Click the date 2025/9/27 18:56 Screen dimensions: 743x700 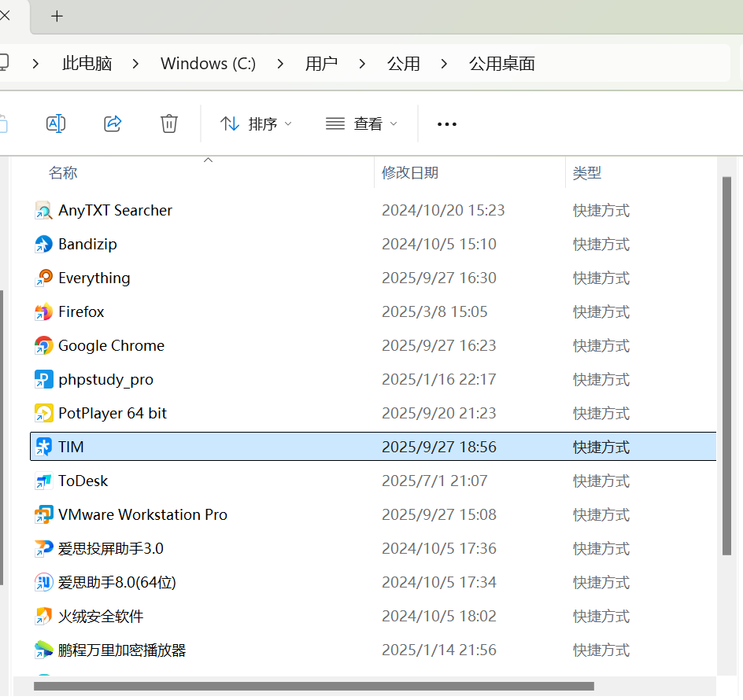click(x=438, y=447)
